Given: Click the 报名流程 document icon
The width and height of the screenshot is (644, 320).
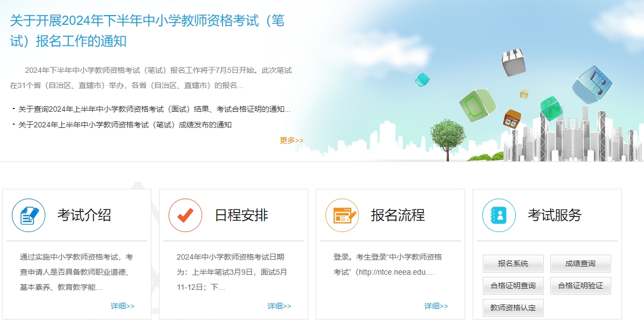Looking at the screenshot, I should click(341, 215).
